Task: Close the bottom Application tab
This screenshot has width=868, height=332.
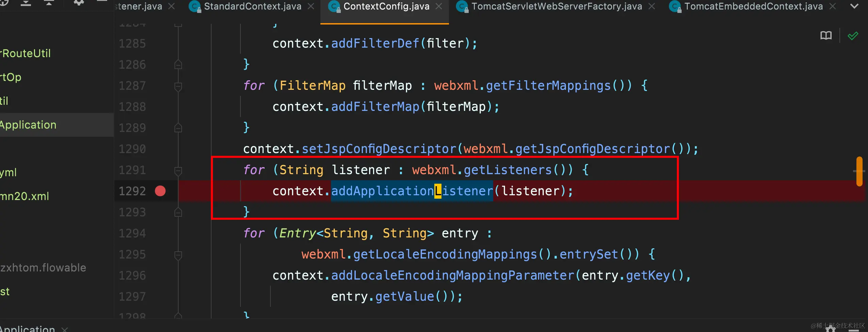Action: pyautogui.click(x=65, y=329)
